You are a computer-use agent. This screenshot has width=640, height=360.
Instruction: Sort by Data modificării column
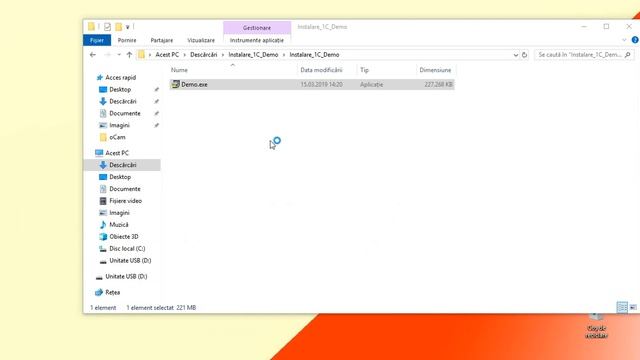[321, 70]
